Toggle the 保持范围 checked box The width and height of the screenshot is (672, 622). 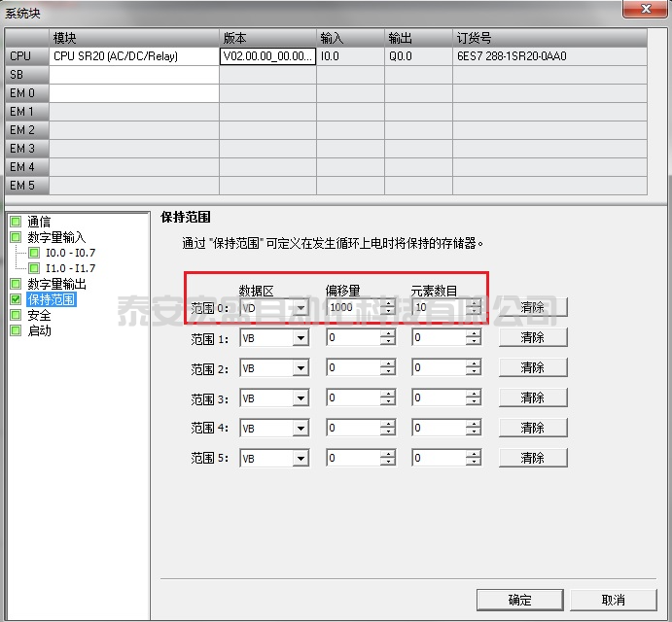point(16,300)
